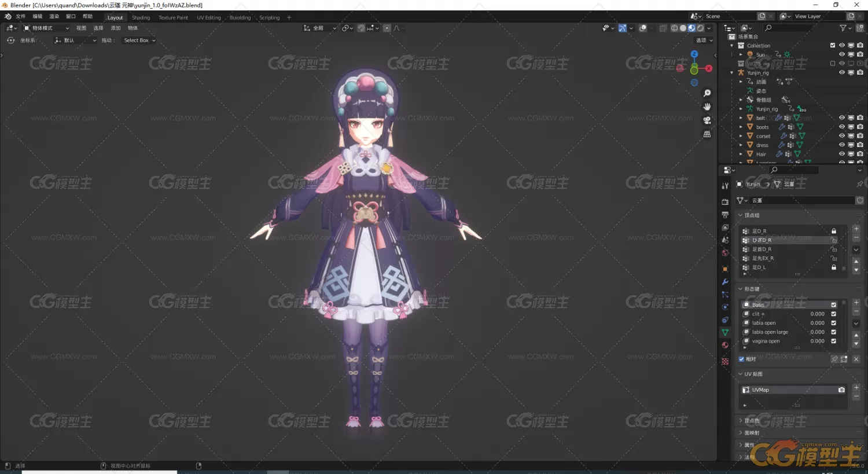The height and width of the screenshot is (474, 868).
Task: Open Material properties tab icon
Action: point(725,346)
